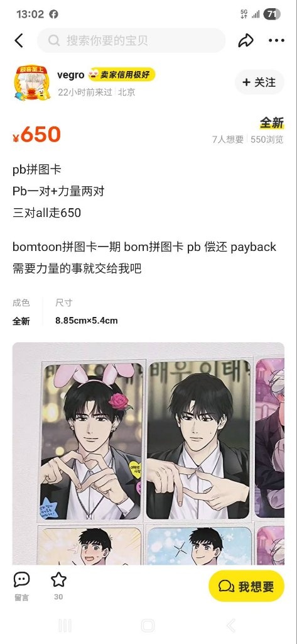Tap the comment bubble 留言 icon
This screenshot has width=297, height=644.
[x=21, y=579]
